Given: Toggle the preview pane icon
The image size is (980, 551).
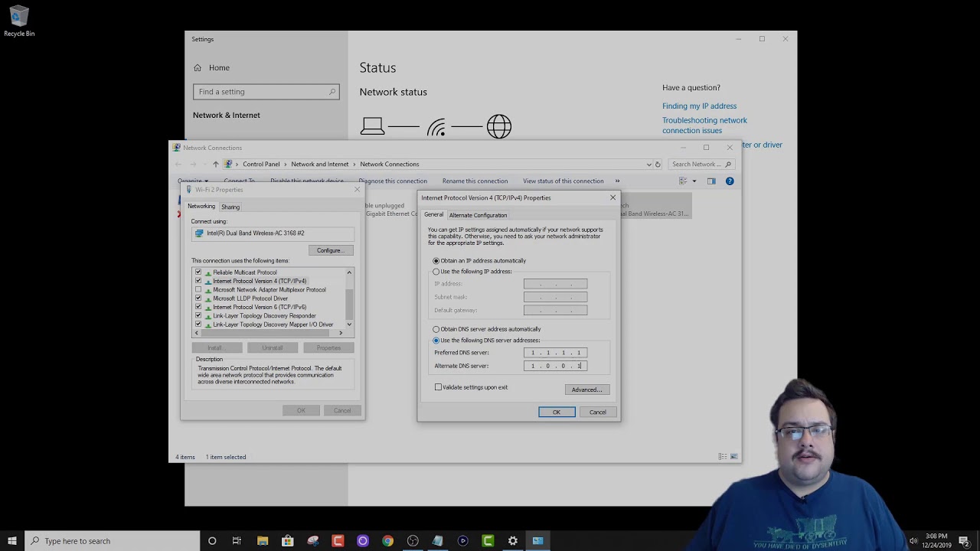Looking at the screenshot, I should (x=711, y=181).
